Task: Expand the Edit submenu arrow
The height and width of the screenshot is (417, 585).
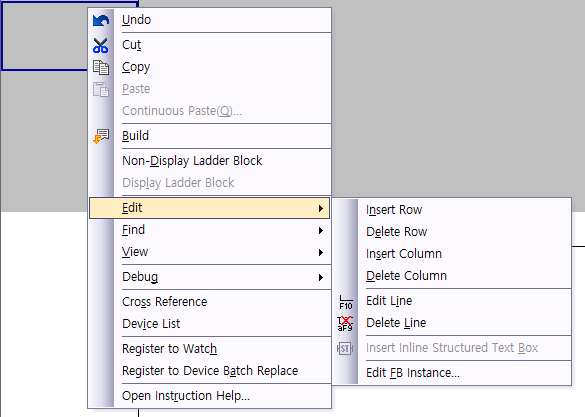Action: click(320, 208)
